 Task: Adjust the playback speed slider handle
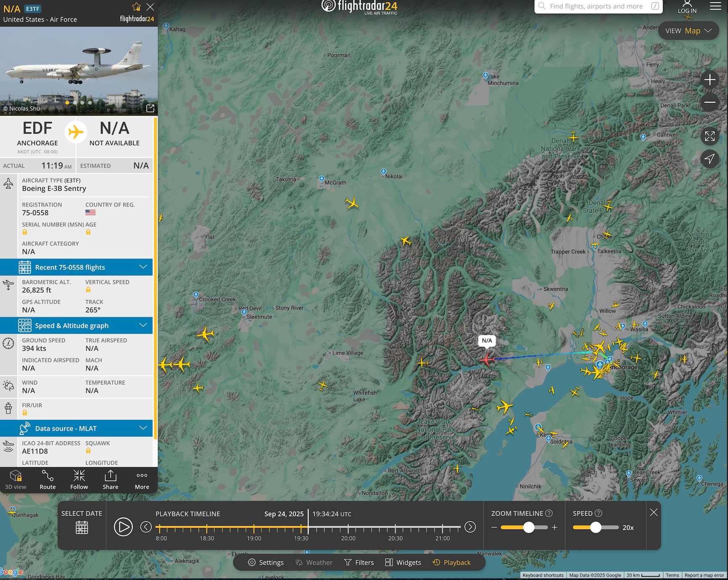[595, 527]
